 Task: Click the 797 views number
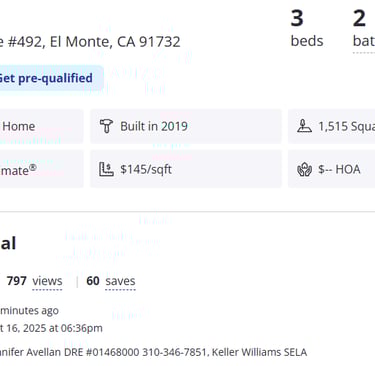[17, 281]
